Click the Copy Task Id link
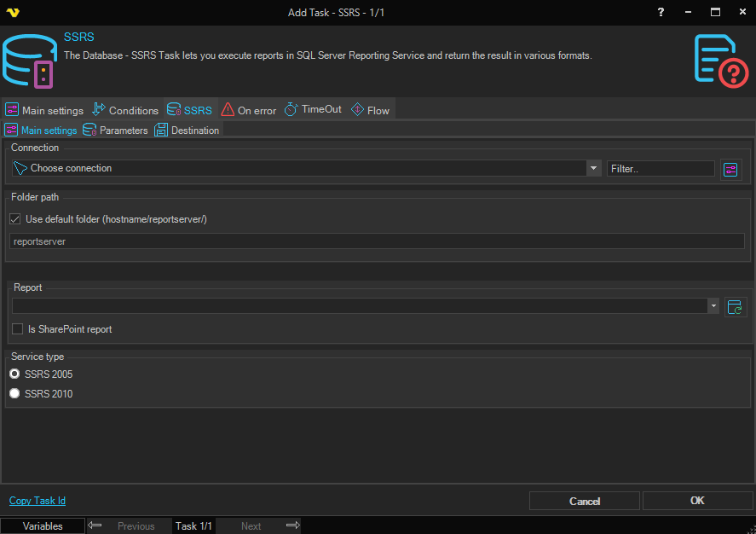The width and height of the screenshot is (756, 534). 38,501
